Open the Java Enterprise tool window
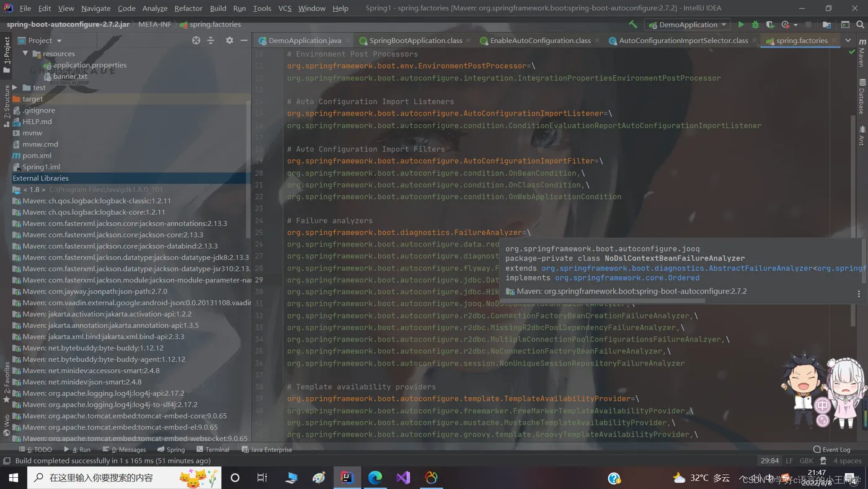 click(x=267, y=449)
